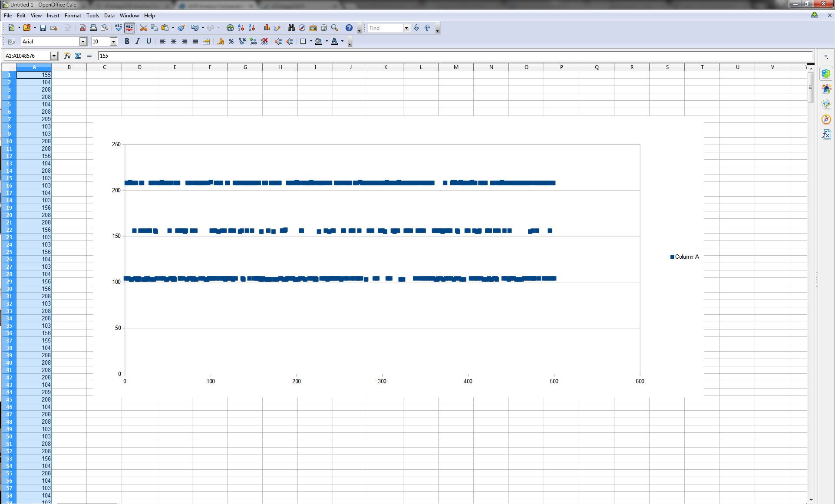This screenshot has height=504, width=835.
Task: Sort column in ascending order
Action: pyautogui.click(x=241, y=28)
